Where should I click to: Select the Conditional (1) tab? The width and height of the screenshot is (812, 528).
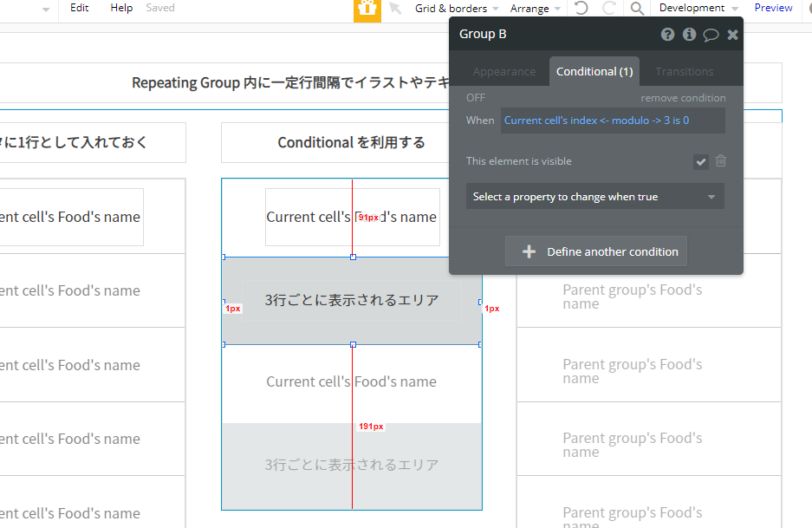594,71
